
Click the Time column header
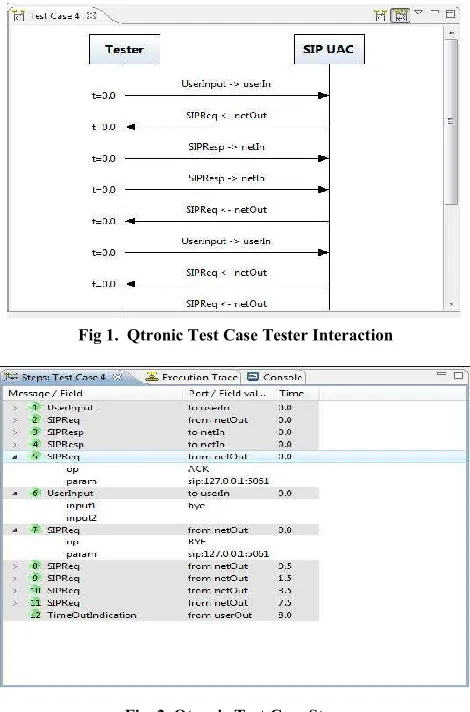click(x=296, y=393)
